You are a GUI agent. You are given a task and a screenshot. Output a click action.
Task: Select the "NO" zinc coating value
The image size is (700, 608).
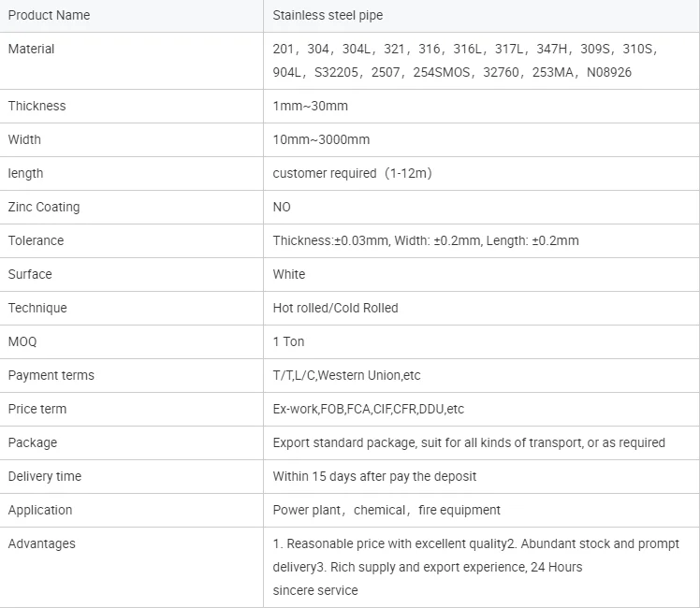click(x=282, y=207)
